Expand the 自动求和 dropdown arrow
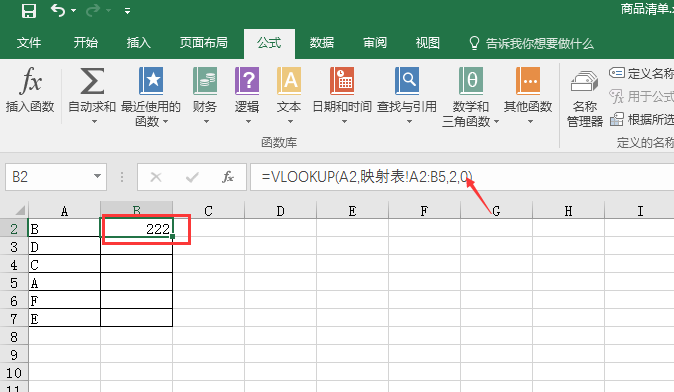 point(94,122)
